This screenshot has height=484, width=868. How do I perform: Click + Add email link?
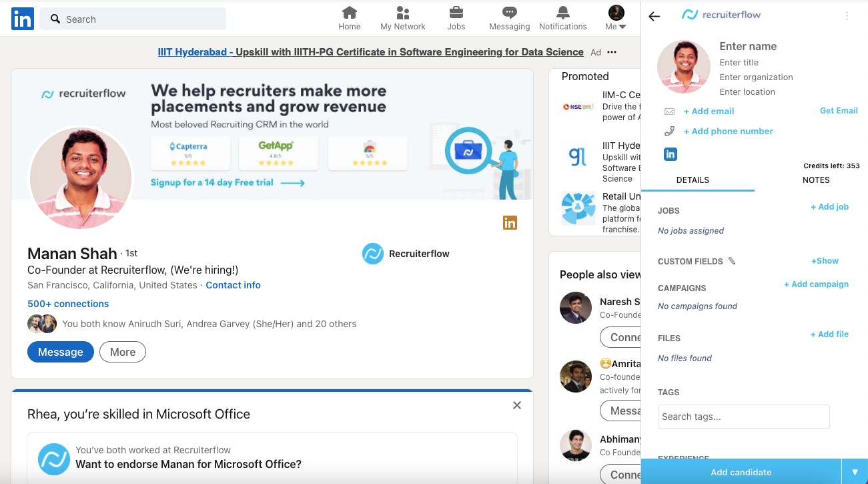point(709,111)
